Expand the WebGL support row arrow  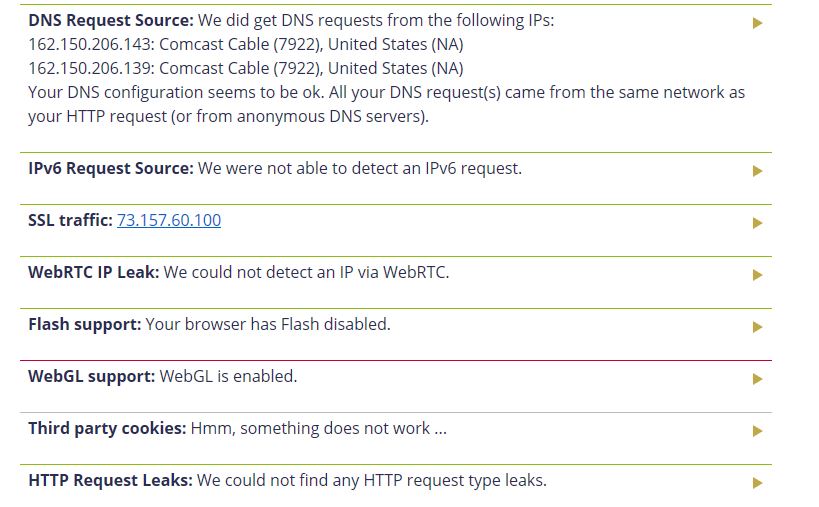tap(757, 379)
